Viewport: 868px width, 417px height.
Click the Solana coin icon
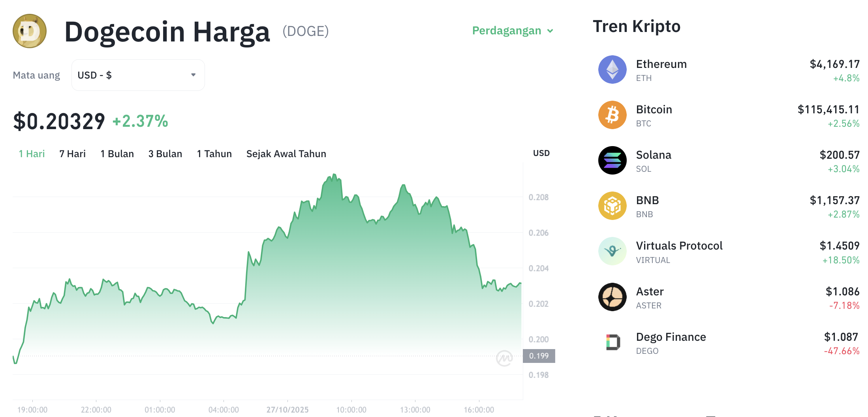[x=612, y=160]
